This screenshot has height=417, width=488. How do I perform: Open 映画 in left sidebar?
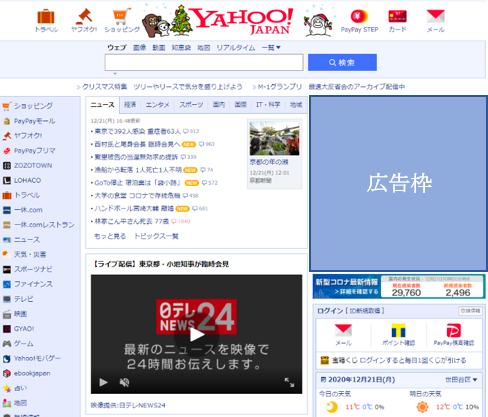(x=20, y=314)
